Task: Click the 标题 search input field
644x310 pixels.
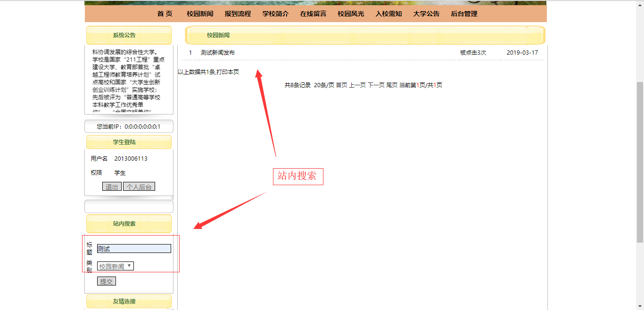Action: tap(134, 248)
